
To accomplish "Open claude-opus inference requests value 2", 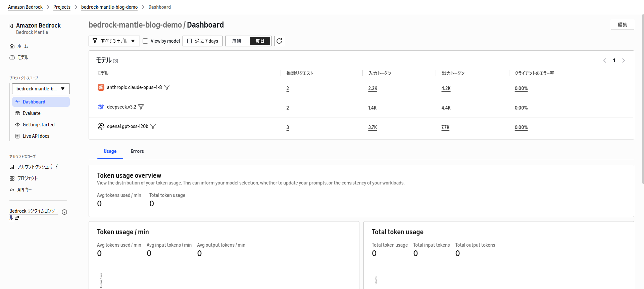I will (288, 88).
